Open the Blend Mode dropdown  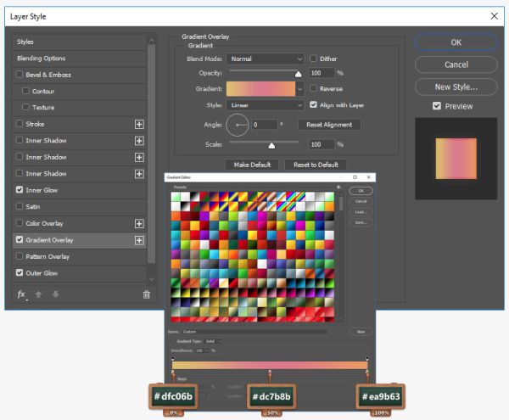click(x=266, y=59)
